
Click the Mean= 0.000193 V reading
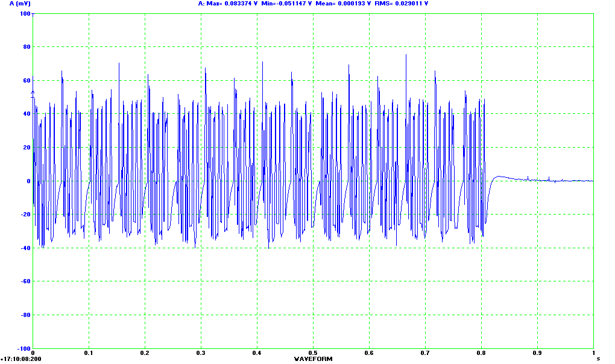click(x=343, y=4)
